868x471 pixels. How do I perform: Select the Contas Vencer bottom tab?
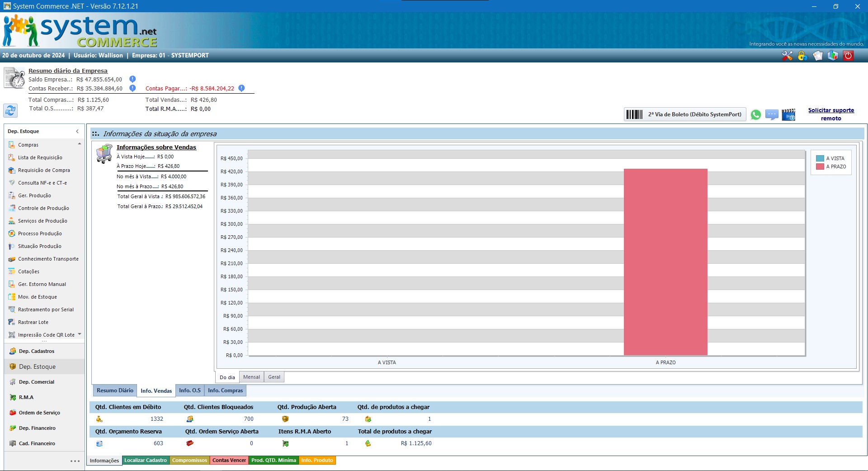point(229,460)
